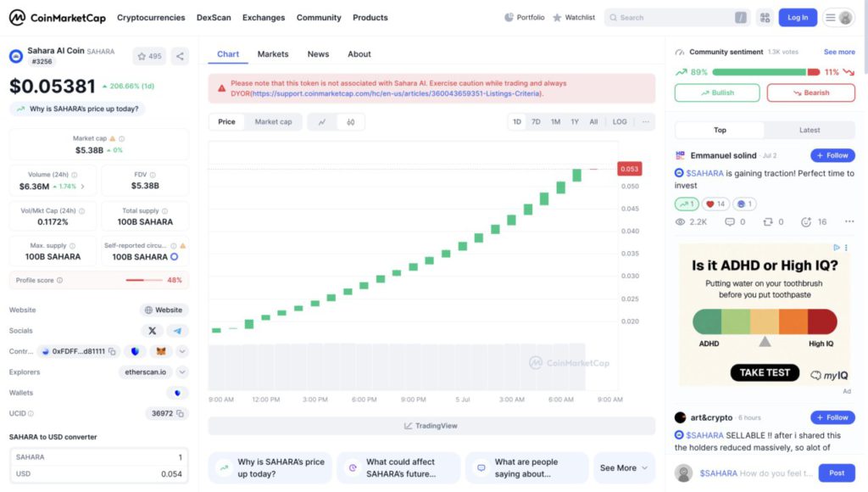Follow art&crypto
This screenshot has height=492, width=868.
(832, 417)
